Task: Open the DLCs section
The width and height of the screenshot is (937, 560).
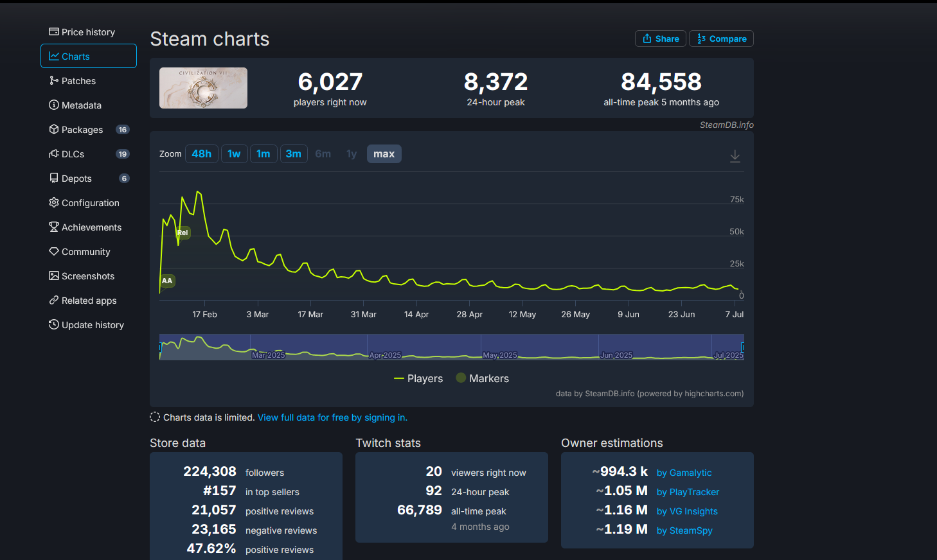Action: (89, 154)
